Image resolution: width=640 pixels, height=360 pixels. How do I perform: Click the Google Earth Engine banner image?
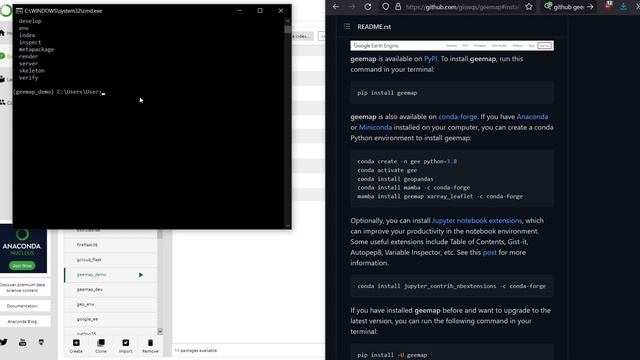pyautogui.click(x=452, y=45)
